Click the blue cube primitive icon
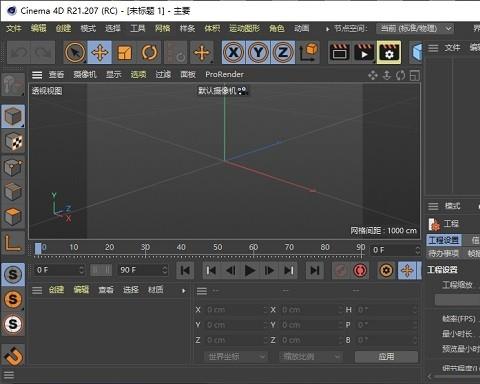The height and width of the screenshot is (384, 480). click(416, 52)
